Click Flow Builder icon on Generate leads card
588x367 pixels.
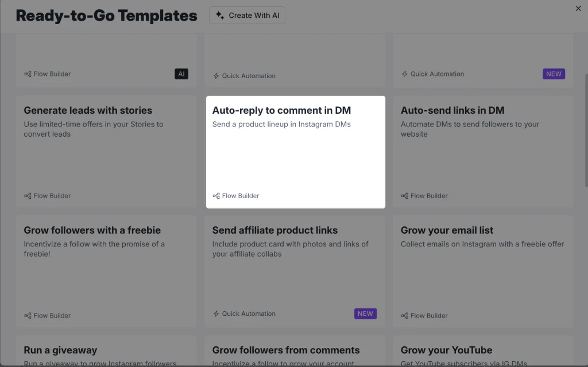[28, 196]
